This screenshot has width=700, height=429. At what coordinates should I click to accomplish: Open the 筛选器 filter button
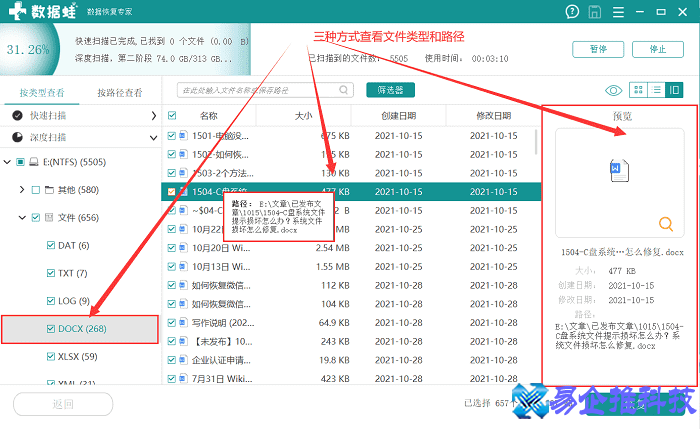pyautogui.click(x=390, y=90)
